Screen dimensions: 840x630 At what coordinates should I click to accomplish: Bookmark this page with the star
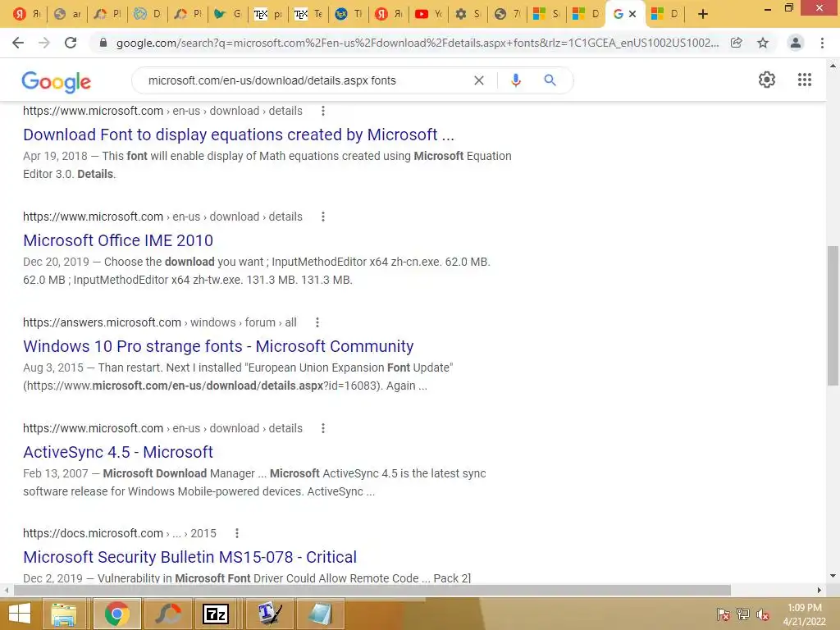(763, 43)
